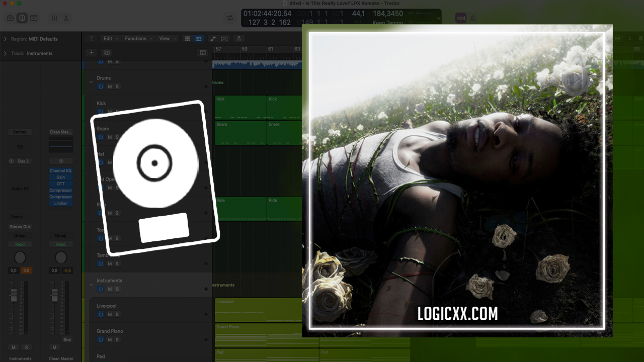The height and width of the screenshot is (362, 644).
Task: Open Read automation menu on Instruments strip
Action: click(x=20, y=244)
